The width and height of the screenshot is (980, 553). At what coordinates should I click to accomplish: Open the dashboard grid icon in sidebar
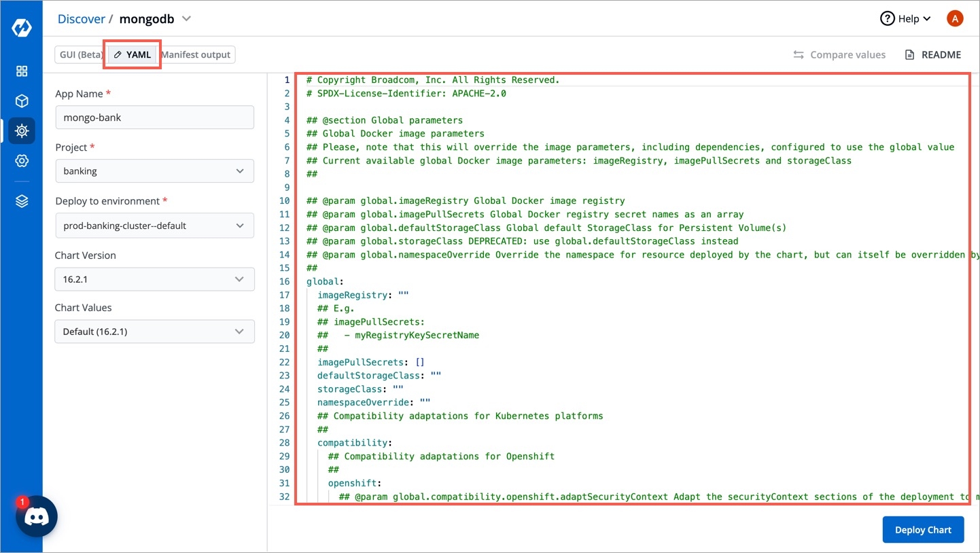[21, 71]
